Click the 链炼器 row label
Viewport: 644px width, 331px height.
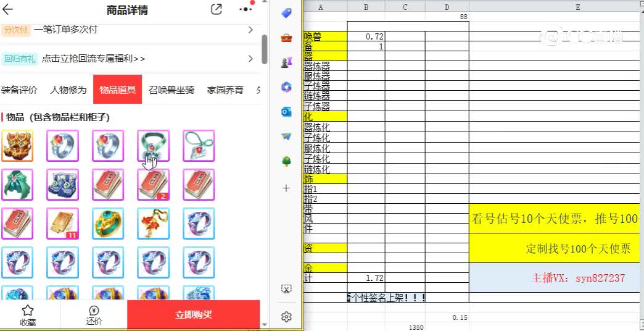(325, 96)
